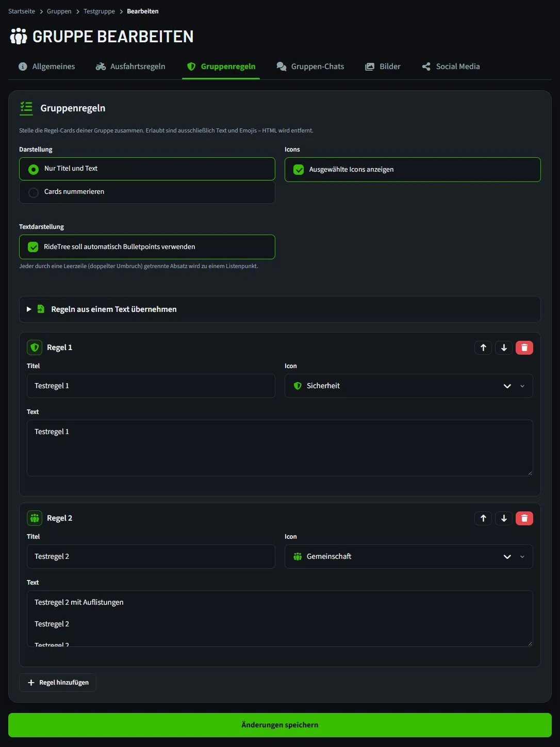The image size is (560, 747).
Task: Click the chat bubbles icon in Gruppen-Chats tab
Action: (x=282, y=67)
